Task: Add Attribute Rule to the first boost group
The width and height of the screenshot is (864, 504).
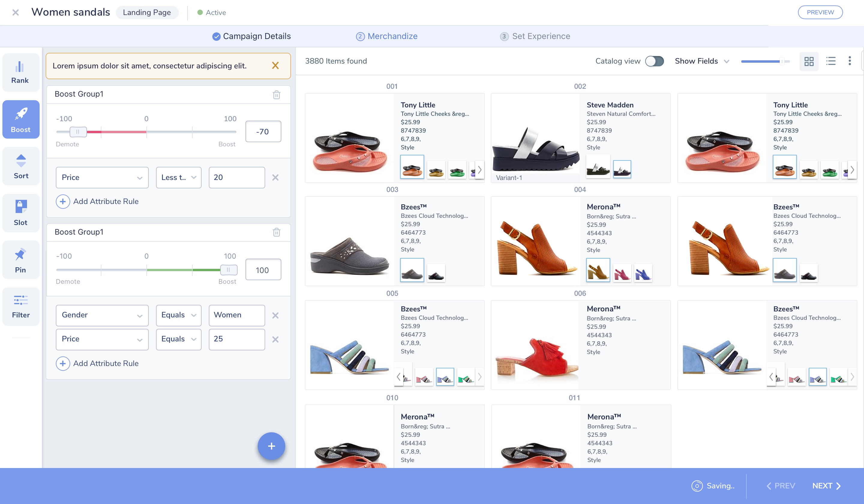Action: point(97,202)
